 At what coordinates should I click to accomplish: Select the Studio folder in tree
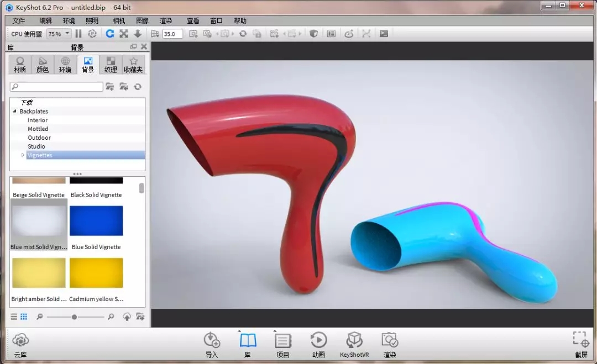coord(36,146)
